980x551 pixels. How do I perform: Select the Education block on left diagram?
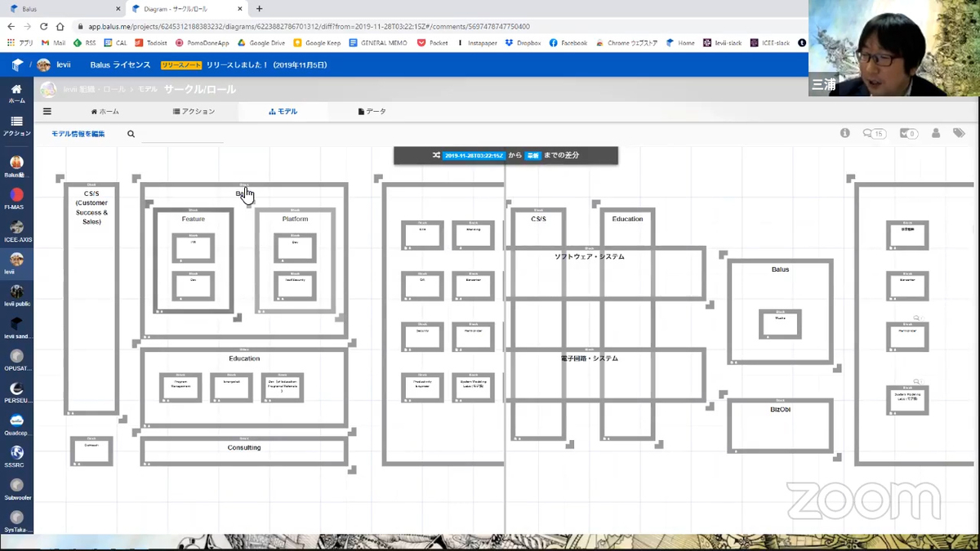click(244, 388)
